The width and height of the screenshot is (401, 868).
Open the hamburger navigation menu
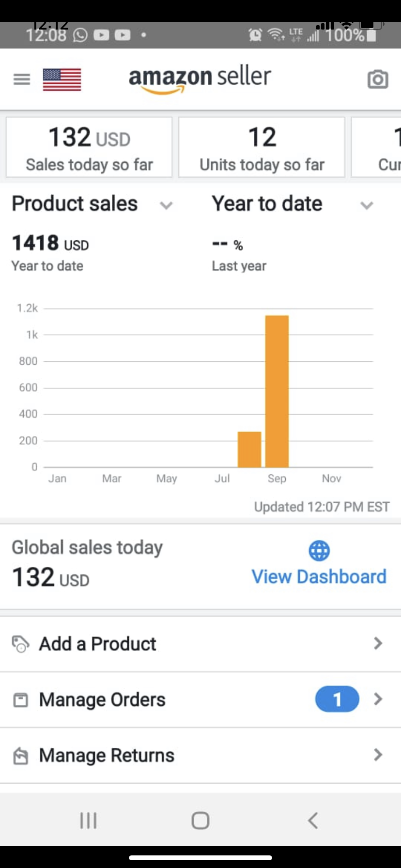click(x=22, y=79)
